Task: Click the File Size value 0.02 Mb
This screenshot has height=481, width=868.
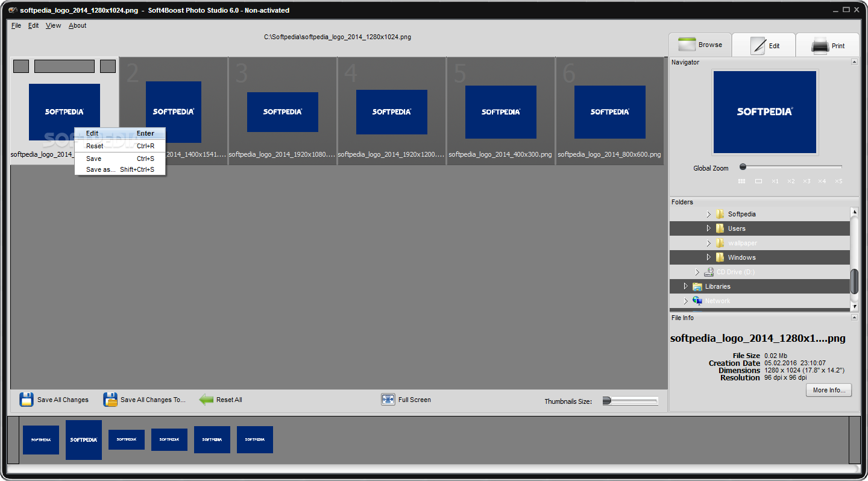Action: click(x=776, y=356)
